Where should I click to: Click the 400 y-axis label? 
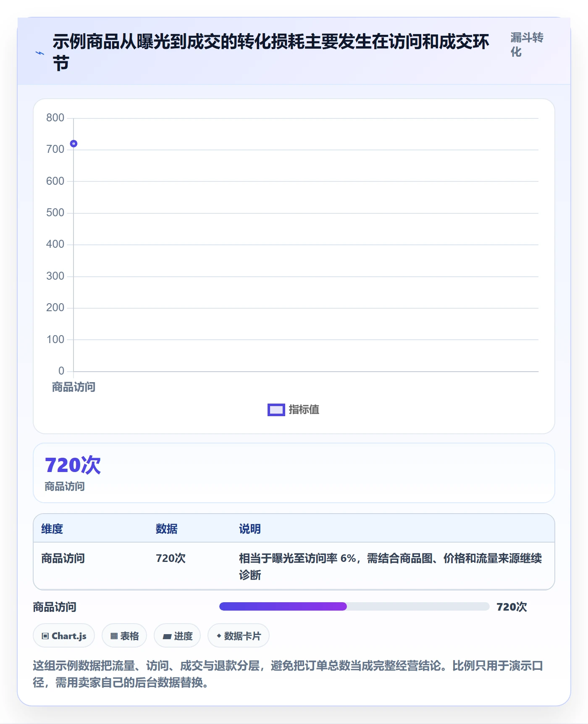point(55,244)
